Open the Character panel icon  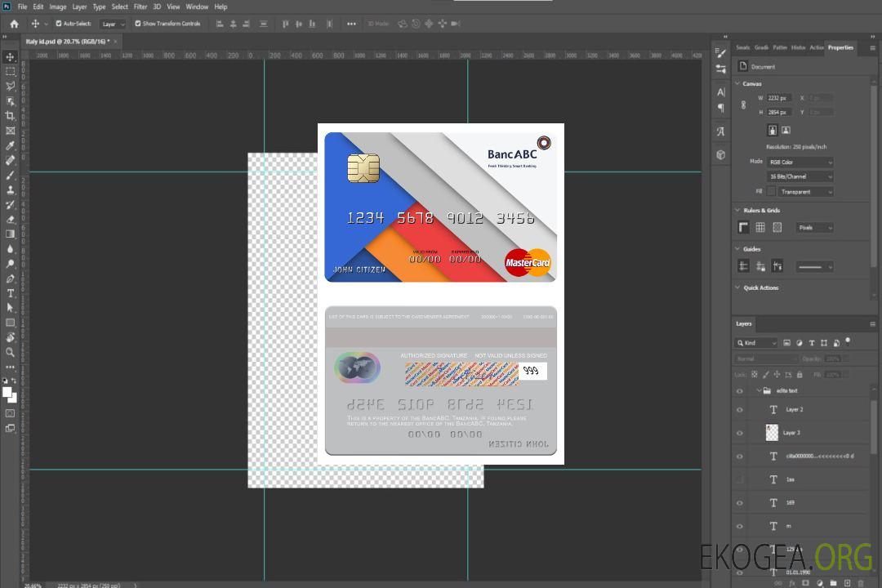coord(721,92)
